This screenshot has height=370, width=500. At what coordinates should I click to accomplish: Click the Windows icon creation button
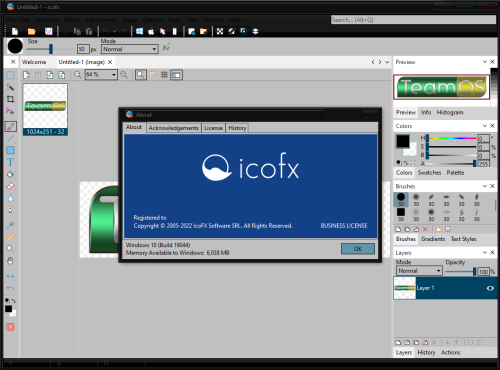139,31
